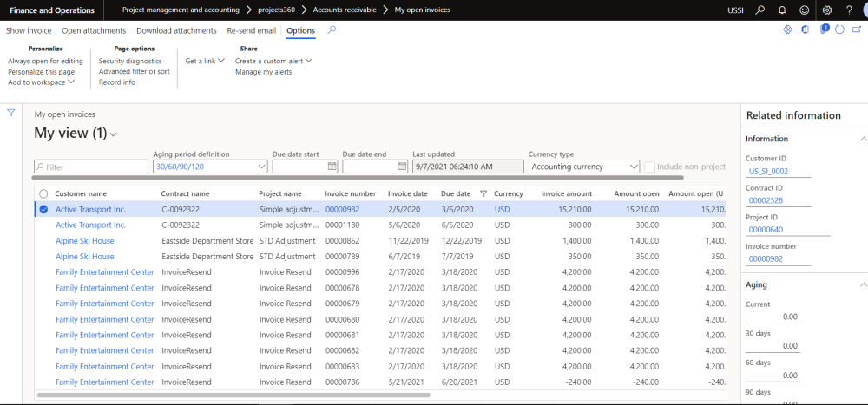
Task: Expand the My view (1) selector
Action: pyautogui.click(x=114, y=134)
